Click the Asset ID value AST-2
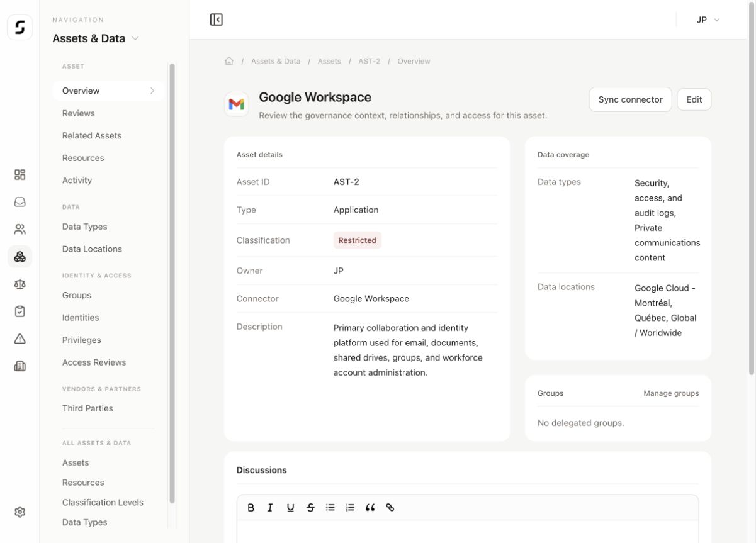This screenshot has width=756, height=543. coord(346,182)
